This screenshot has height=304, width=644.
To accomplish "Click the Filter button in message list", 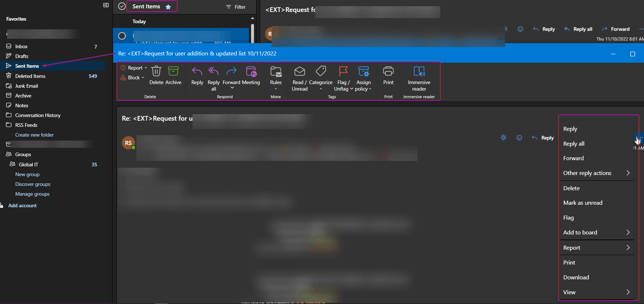I will 236,7.
